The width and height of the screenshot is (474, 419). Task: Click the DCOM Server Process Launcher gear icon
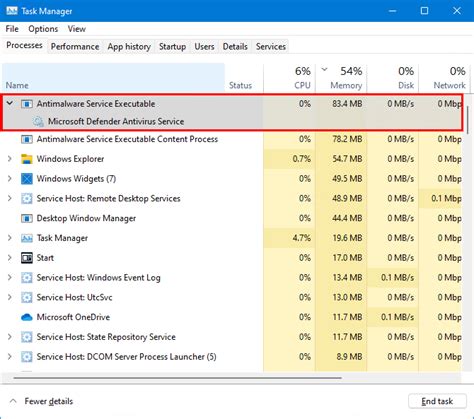point(27,357)
